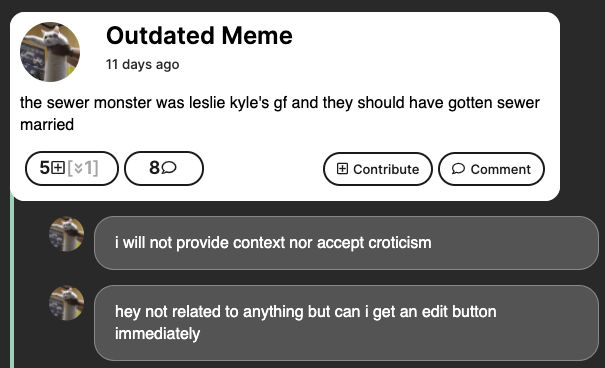Click the double-chevron down icon in brackets

click(78, 168)
